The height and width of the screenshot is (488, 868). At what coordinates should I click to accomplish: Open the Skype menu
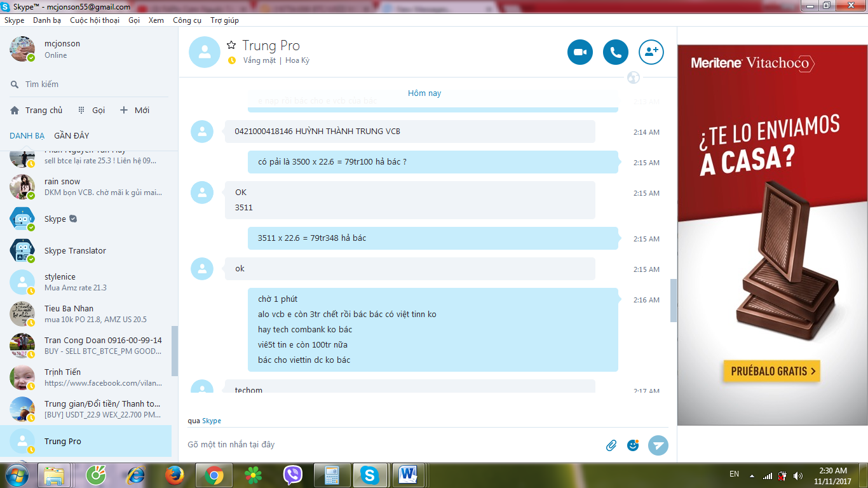coord(14,20)
